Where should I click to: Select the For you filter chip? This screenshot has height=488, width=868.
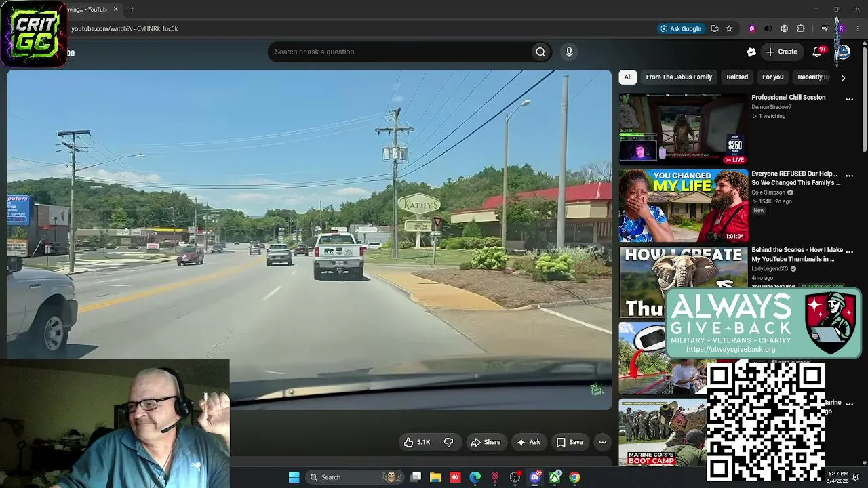772,77
